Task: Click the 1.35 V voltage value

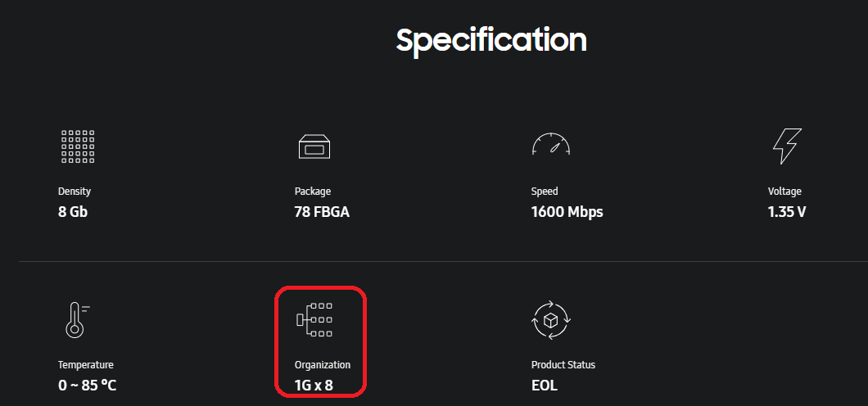Action: 787,212
